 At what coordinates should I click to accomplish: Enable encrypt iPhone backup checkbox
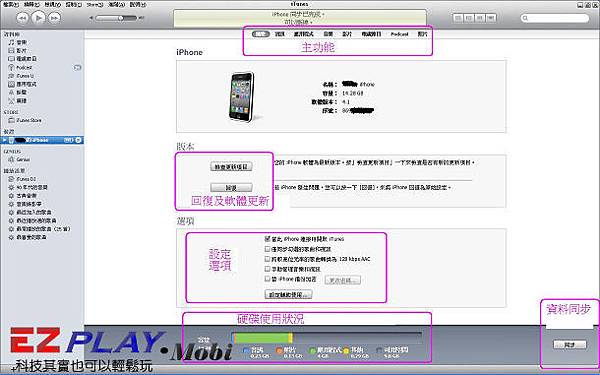[267, 279]
